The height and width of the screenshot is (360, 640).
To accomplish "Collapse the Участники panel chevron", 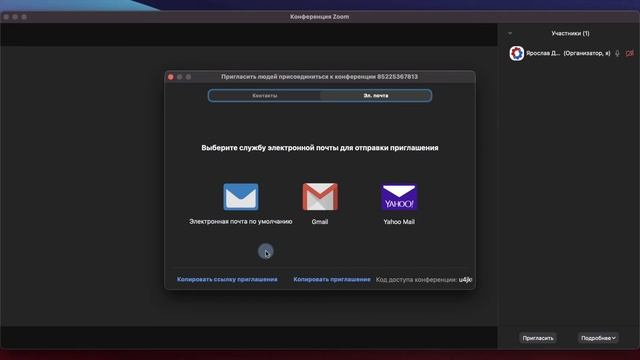I will click(x=510, y=33).
